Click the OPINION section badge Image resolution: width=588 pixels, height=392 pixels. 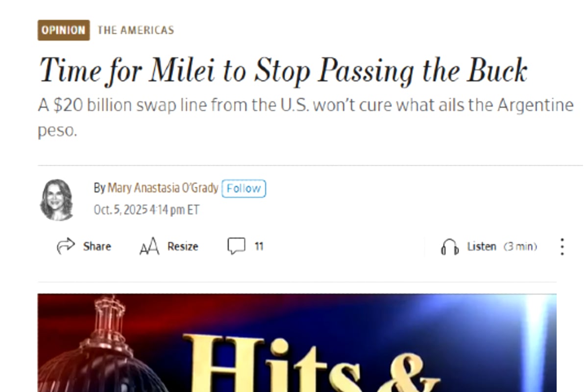point(64,30)
